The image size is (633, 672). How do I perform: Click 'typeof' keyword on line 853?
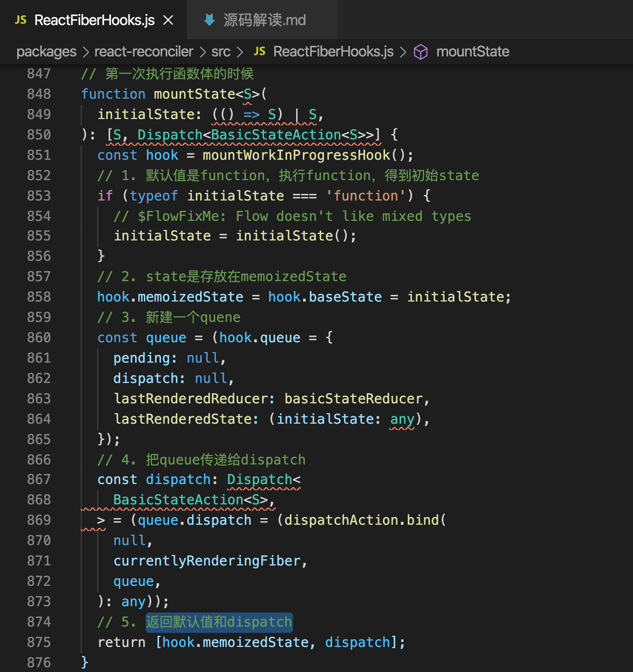[154, 196]
